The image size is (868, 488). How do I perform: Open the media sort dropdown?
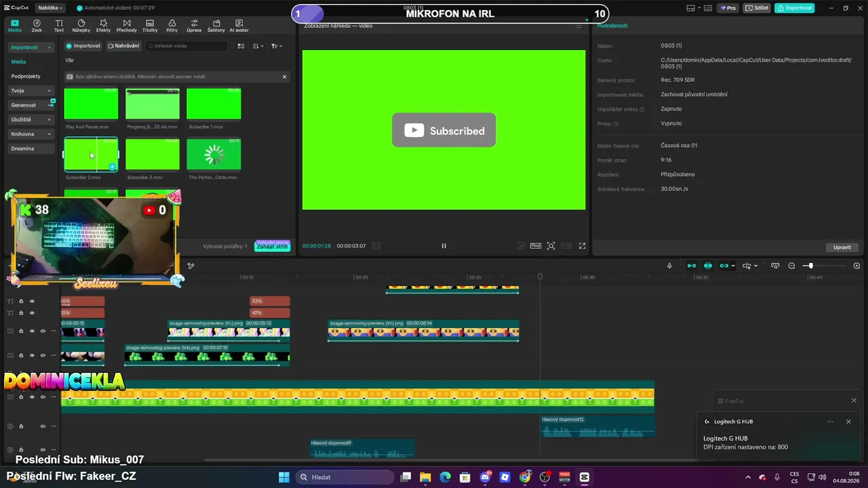(x=258, y=46)
